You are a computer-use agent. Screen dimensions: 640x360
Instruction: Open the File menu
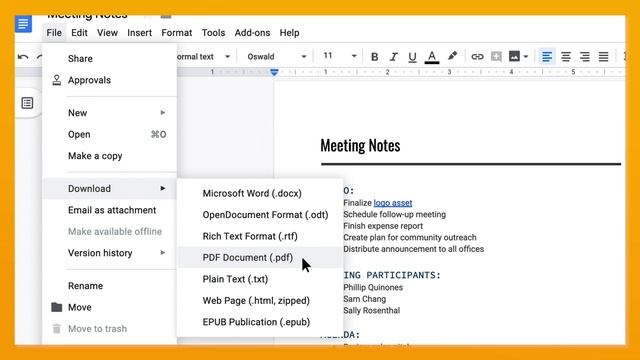click(54, 33)
